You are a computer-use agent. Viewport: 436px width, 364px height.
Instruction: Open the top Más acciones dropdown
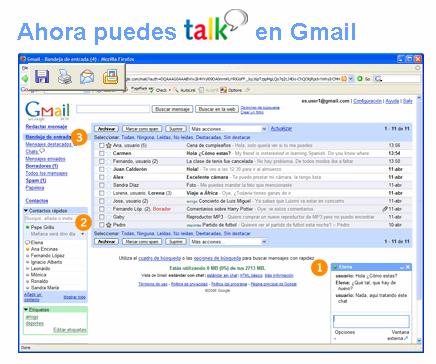pos(228,129)
